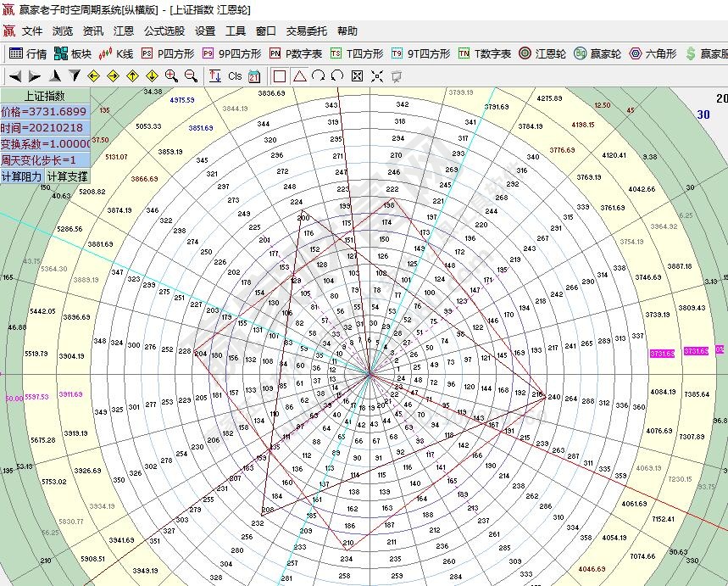Screen dimensions: 728x586
Task: Click the 价格=3731.6899 field
Action: click(x=45, y=112)
